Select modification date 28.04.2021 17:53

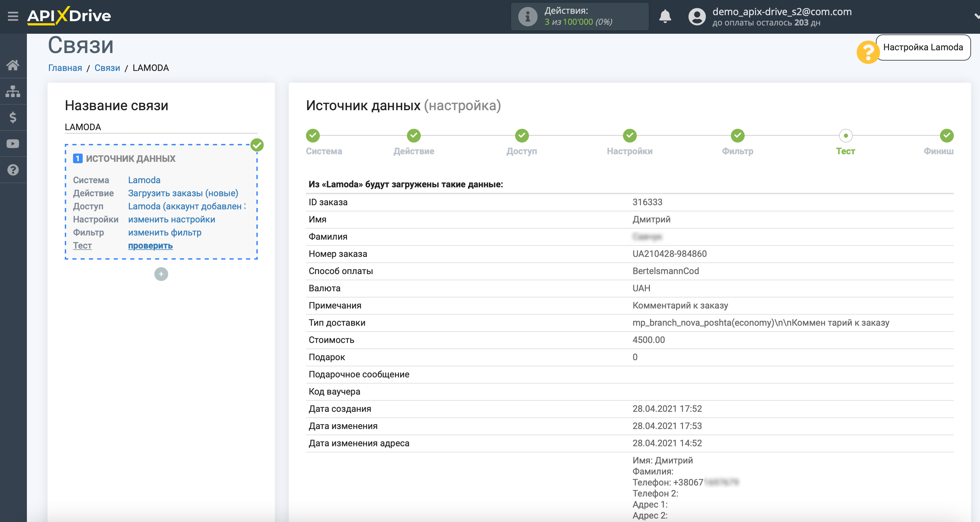click(x=667, y=426)
